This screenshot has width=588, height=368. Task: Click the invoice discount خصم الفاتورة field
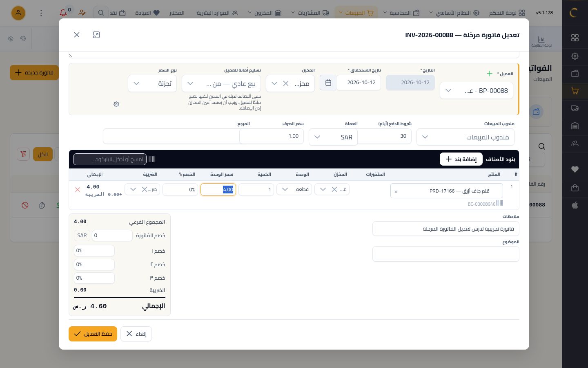112,236
